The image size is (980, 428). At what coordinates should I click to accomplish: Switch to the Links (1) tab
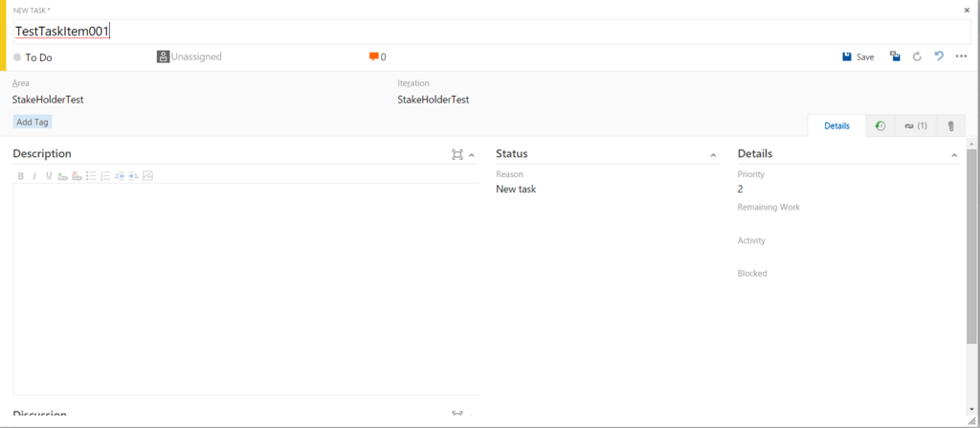click(x=916, y=125)
